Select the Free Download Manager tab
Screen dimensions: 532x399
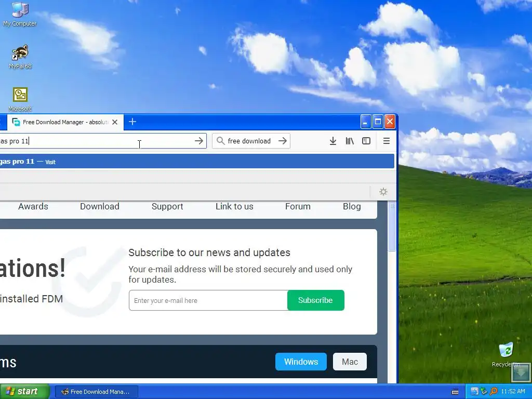pyautogui.click(x=64, y=122)
